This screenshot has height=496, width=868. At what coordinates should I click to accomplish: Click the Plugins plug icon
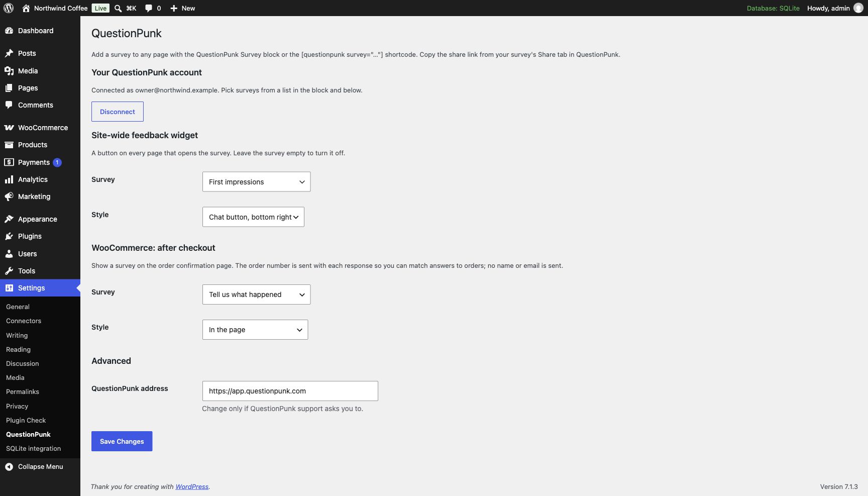pyautogui.click(x=9, y=236)
